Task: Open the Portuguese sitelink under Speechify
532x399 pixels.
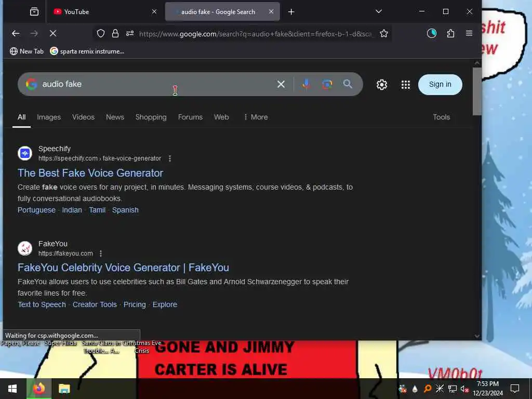Action: [x=37, y=210]
